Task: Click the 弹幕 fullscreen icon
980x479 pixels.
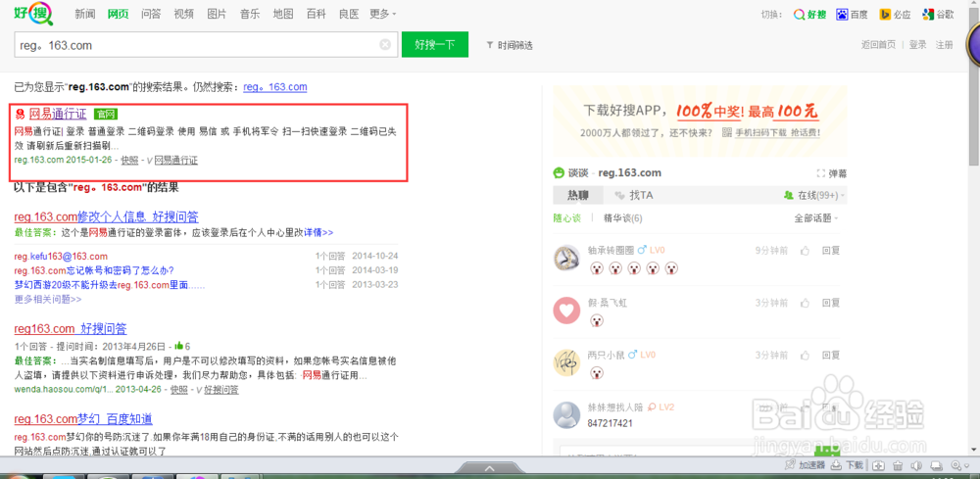Action: tap(820, 173)
